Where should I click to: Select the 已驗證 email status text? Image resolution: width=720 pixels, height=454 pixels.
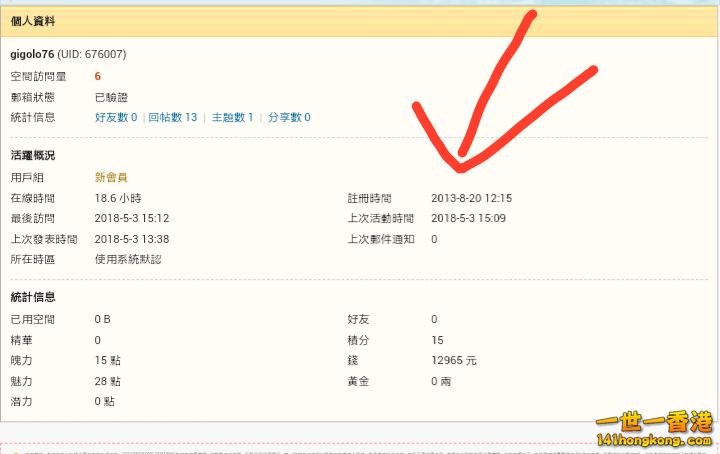(111, 97)
